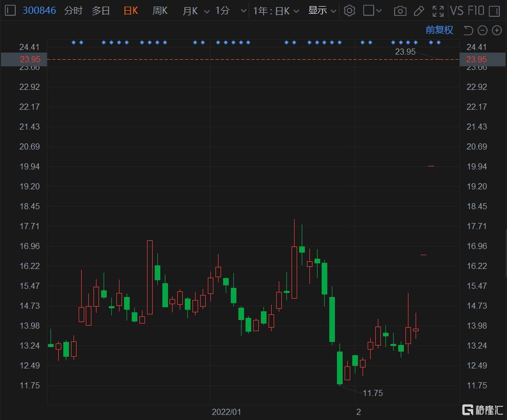The height and width of the screenshot is (420, 507).
Task: Take a chart screenshot with camera icon
Action: pyautogui.click(x=400, y=11)
